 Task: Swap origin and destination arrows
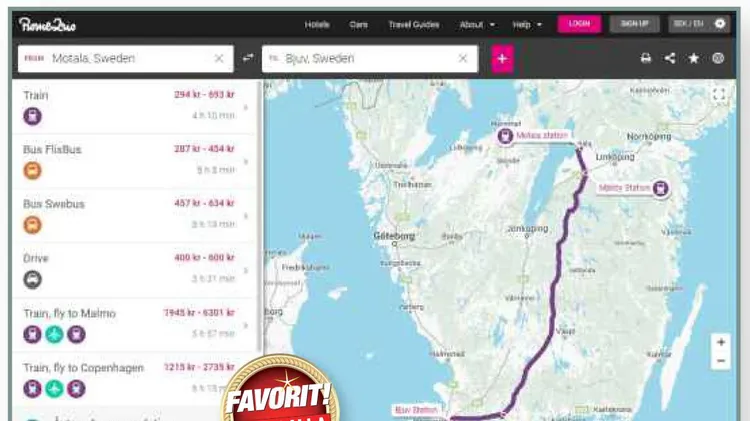tap(248, 58)
